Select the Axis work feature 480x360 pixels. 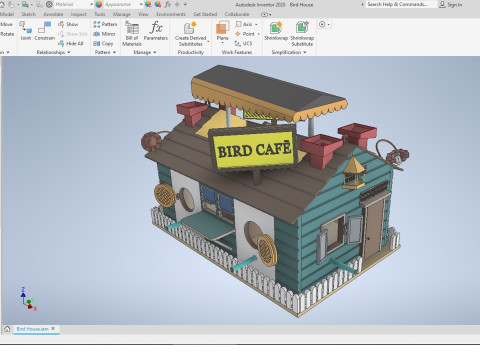[x=244, y=24]
